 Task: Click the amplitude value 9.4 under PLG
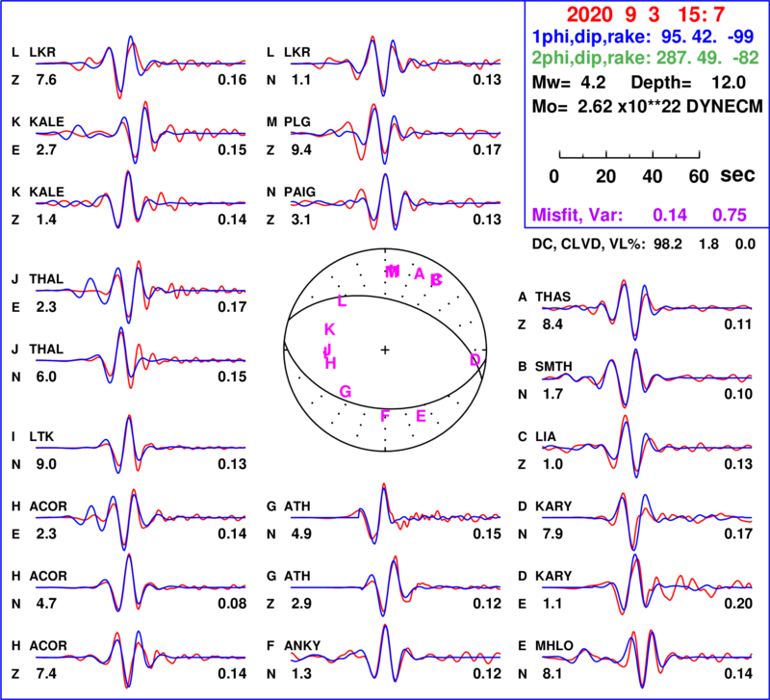(x=301, y=149)
